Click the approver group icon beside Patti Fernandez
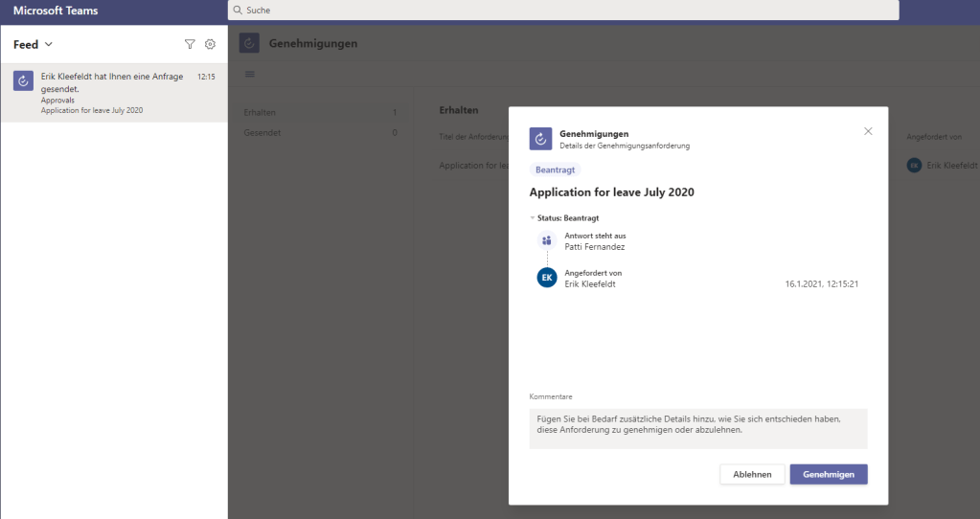This screenshot has height=519, width=980. coord(547,240)
